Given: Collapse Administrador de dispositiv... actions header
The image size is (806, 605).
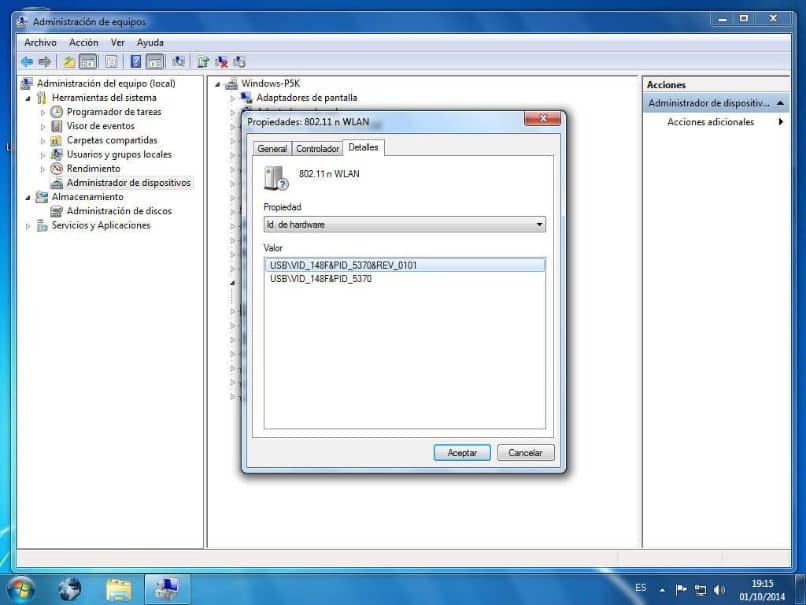Looking at the screenshot, I should tap(780, 103).
